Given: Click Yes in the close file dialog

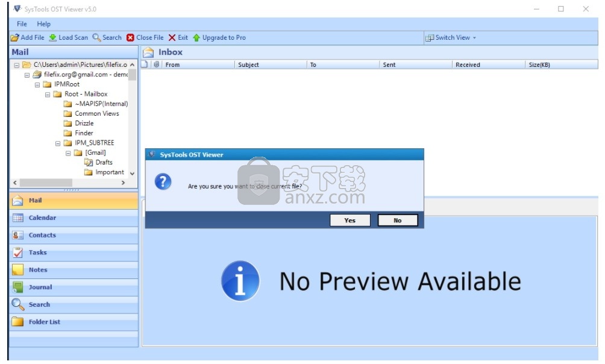Looking at the screenshot, I should (350, 221).
